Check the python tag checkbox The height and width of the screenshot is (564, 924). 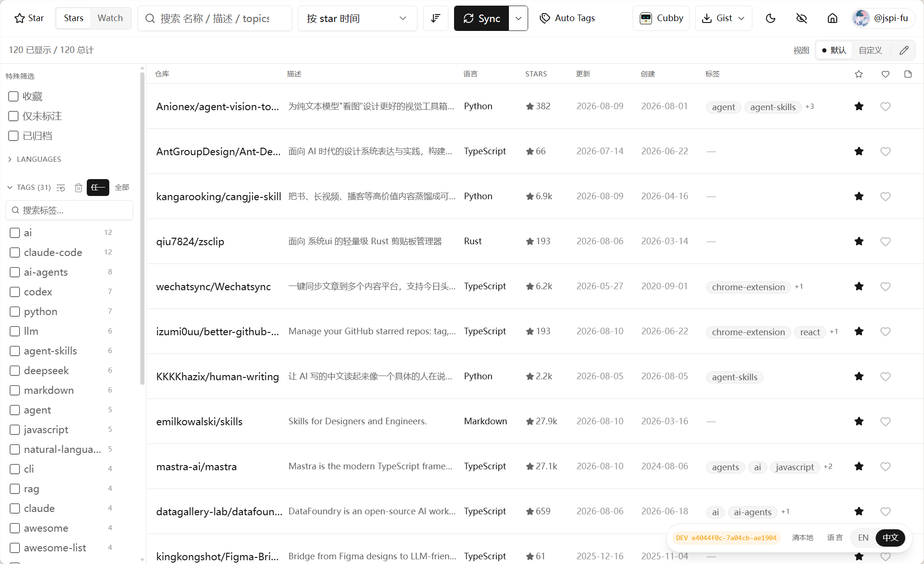click(15, 312)
